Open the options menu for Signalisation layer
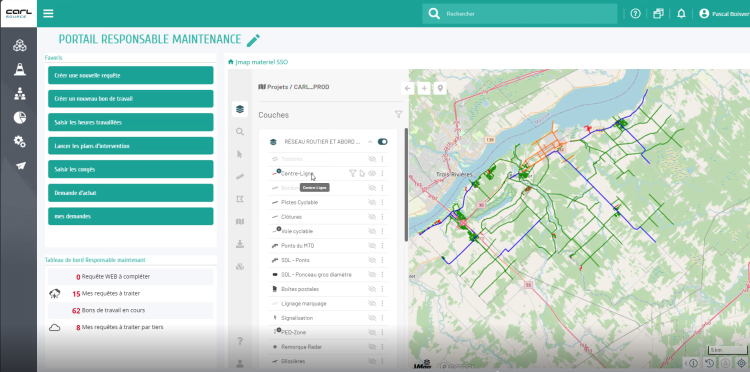Image resolution: width=750 pixels, height=372 pixels. point(382,318)
